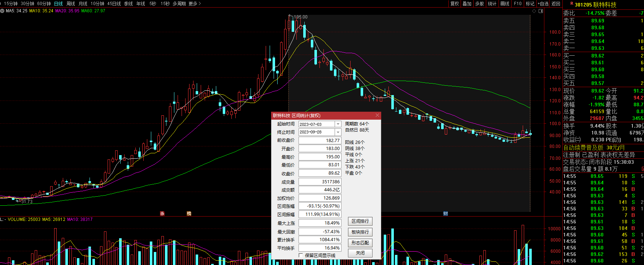Toggle the side panel layout icon
The height and width of the screenshot is (265, 644).
coord(541,11)
